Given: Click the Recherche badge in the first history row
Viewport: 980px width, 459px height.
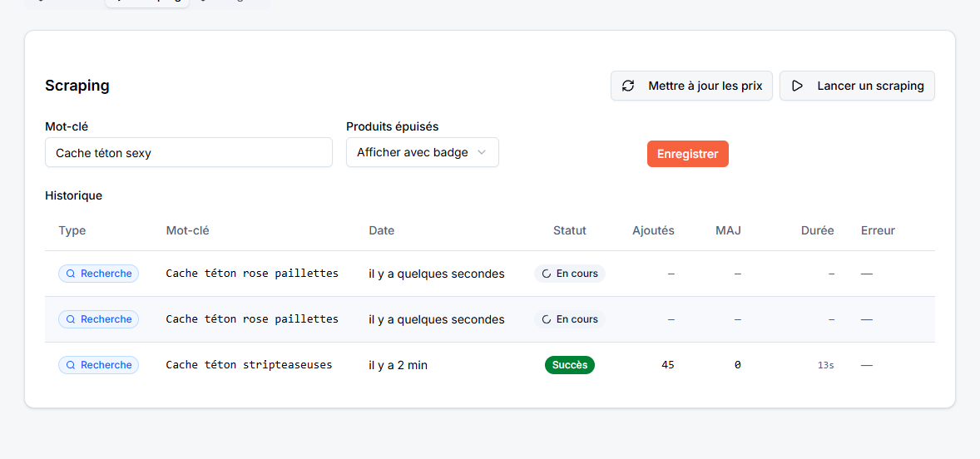Looking at the screenshot, I should point(99,274).
